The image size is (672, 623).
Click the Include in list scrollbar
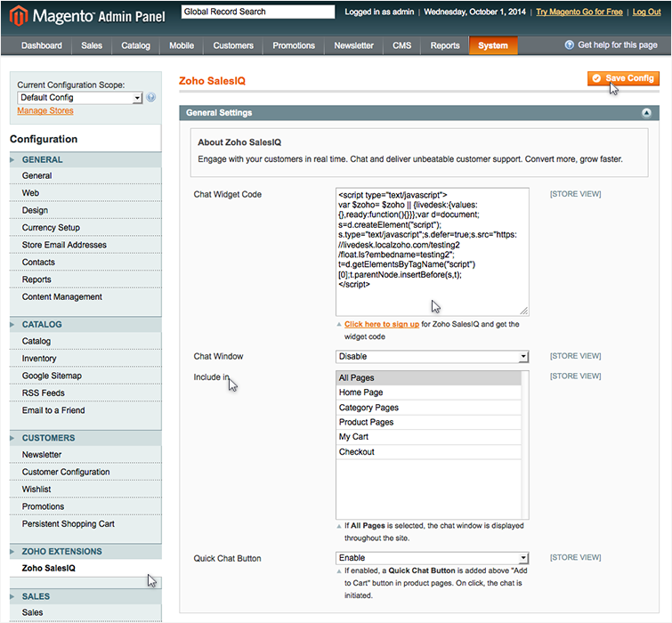[x=525, y=445]
